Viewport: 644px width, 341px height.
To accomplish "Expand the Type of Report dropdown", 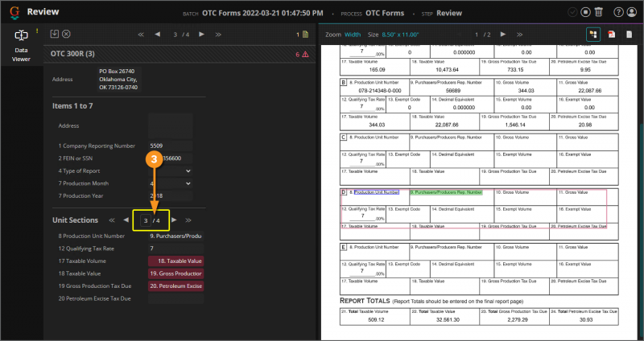I will coord(188,170).
